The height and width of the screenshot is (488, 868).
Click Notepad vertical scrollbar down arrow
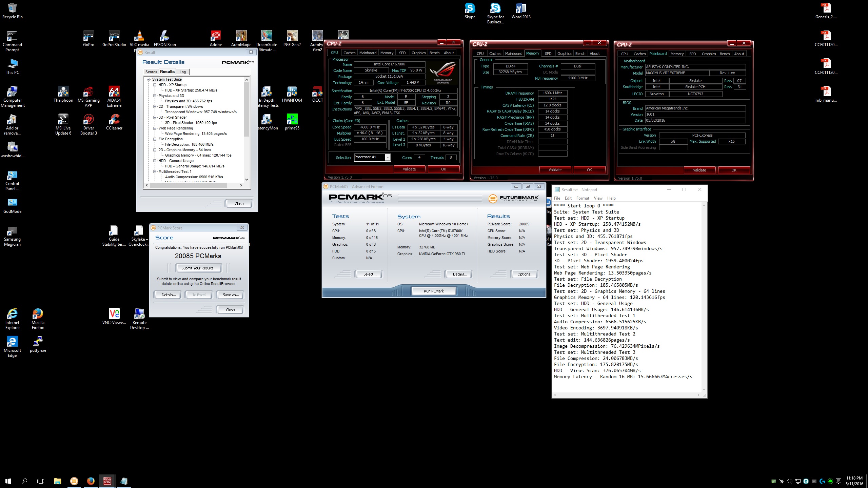(x=704, y=389)
